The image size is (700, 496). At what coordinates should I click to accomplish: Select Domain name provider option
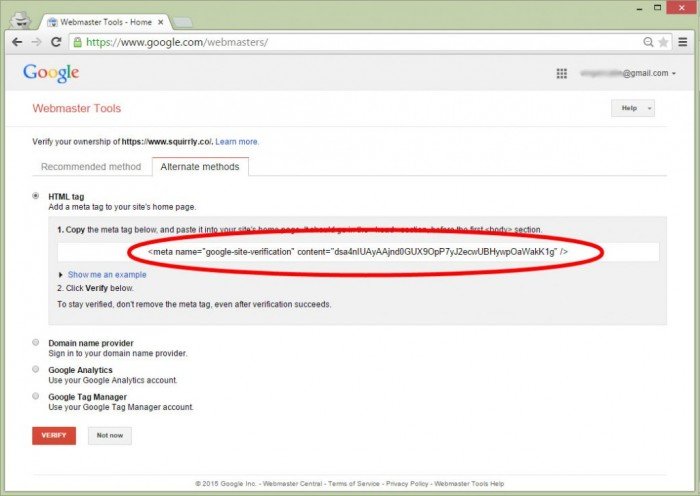(37, 343)
